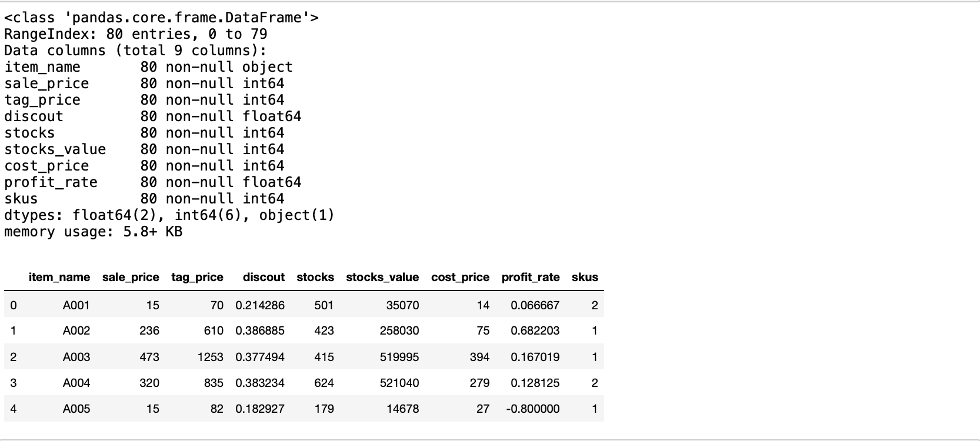Select the profit_rate column header

[531, 277]
